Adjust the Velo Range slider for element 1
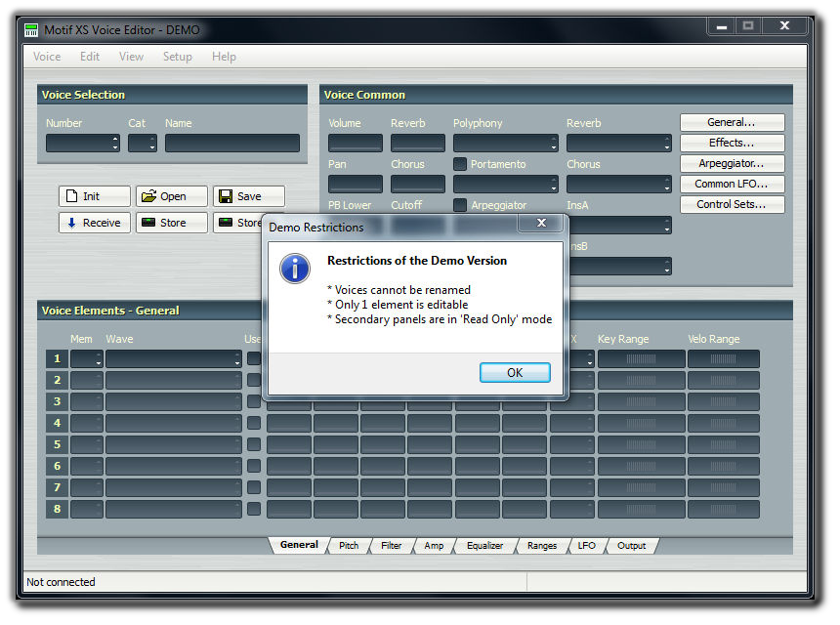Screen dimensions: 840x625 tap(723, 358)
